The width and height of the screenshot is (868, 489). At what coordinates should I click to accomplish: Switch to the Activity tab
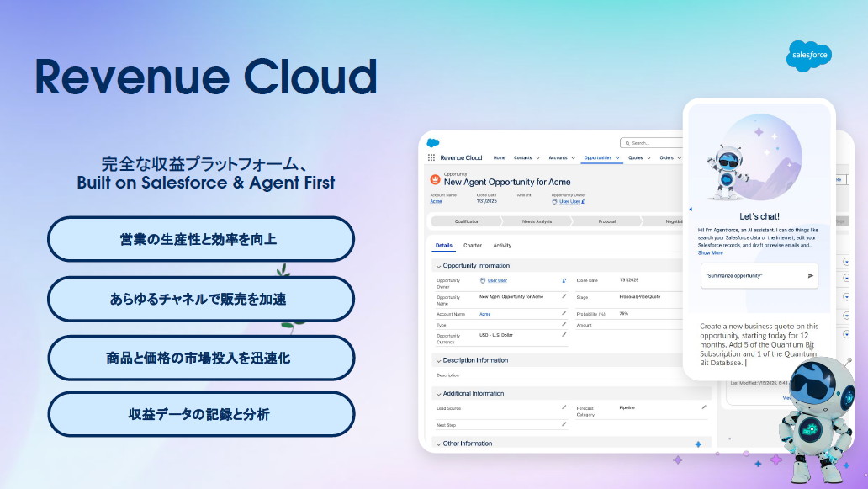(x=502, y=245)
